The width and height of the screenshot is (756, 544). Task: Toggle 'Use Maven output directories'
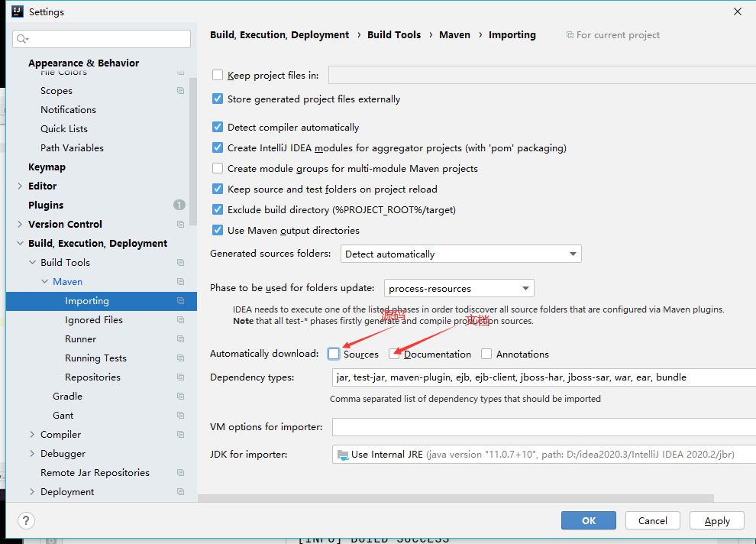(218, 231)
